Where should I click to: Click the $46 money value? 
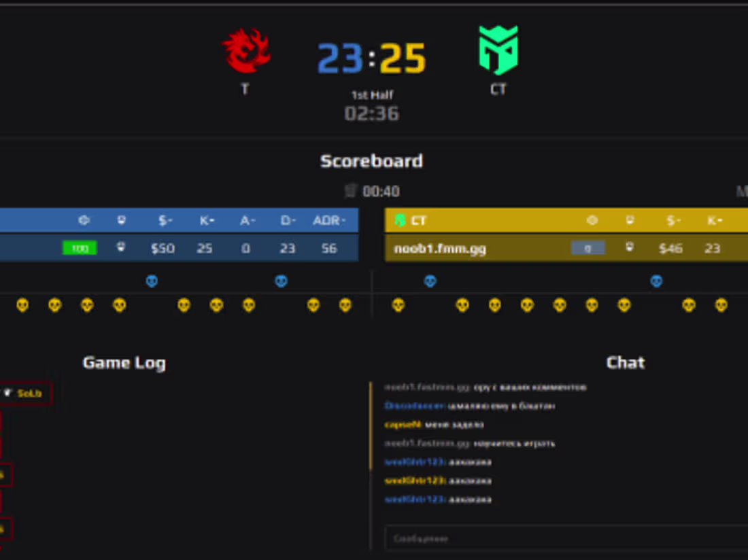[670, 248]
